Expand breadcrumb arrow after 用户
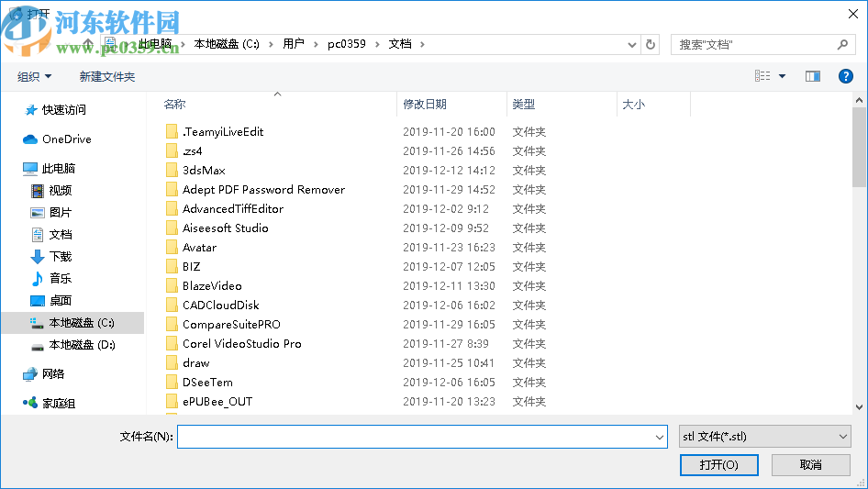 (x=316, y=44)
